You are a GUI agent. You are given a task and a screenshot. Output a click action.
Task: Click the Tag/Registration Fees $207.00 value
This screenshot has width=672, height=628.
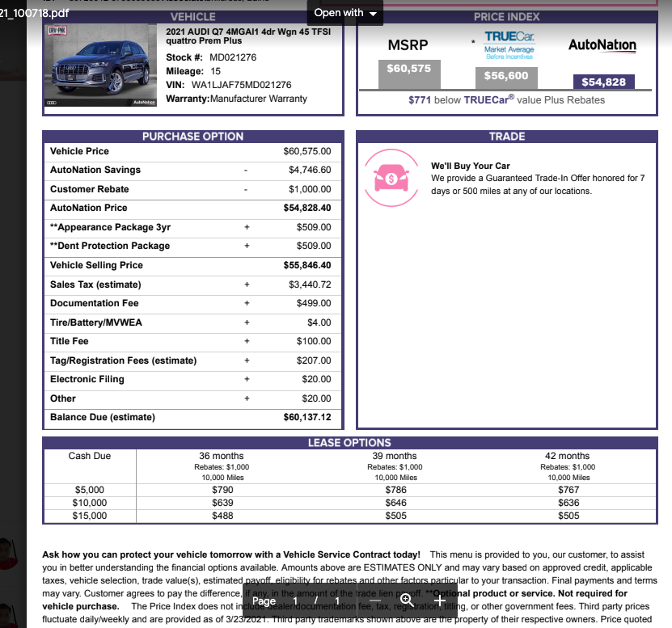[x=314, y=360]
